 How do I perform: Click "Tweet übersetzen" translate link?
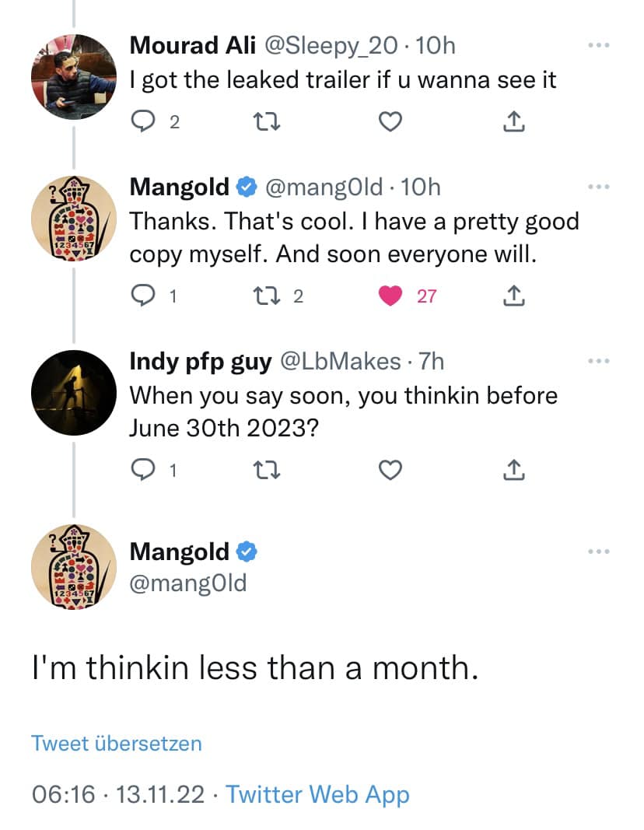117,743
